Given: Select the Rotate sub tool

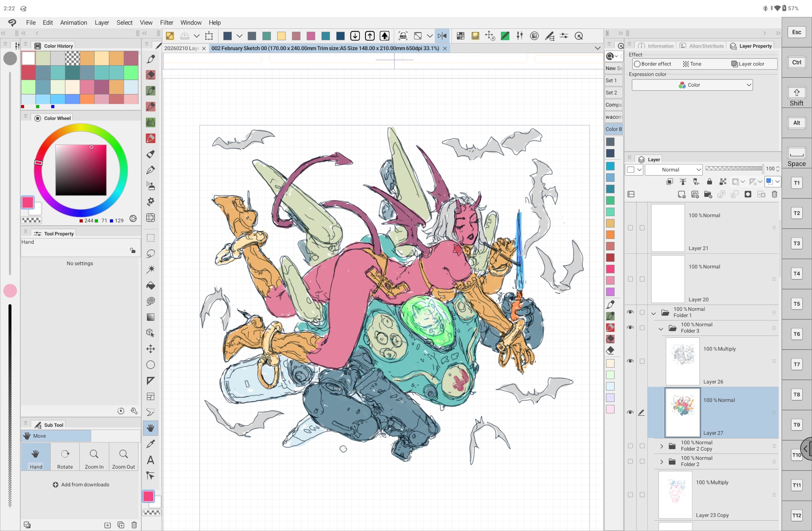Looking at the screenshot, I should pos(65,458).
